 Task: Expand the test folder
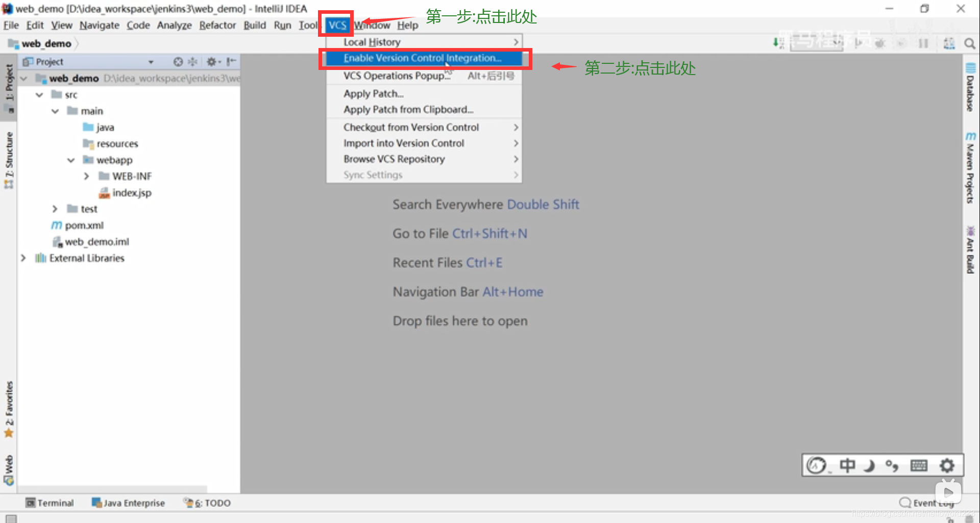55,209
